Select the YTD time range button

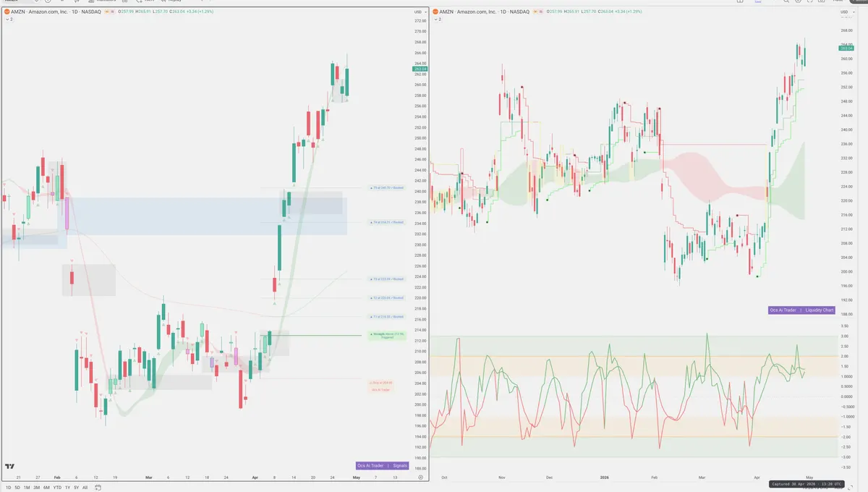[57, 488]
